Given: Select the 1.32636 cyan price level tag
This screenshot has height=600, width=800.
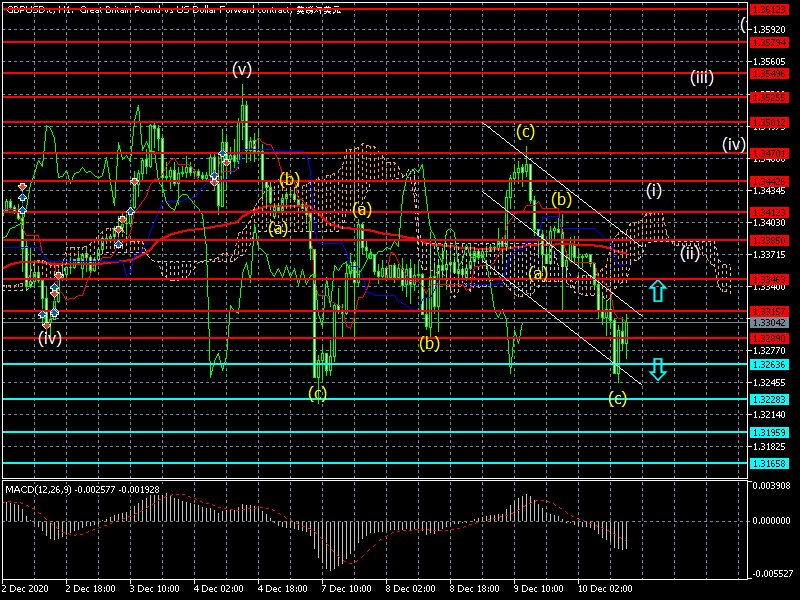Looking at the screenshot, I should (769, 365).
